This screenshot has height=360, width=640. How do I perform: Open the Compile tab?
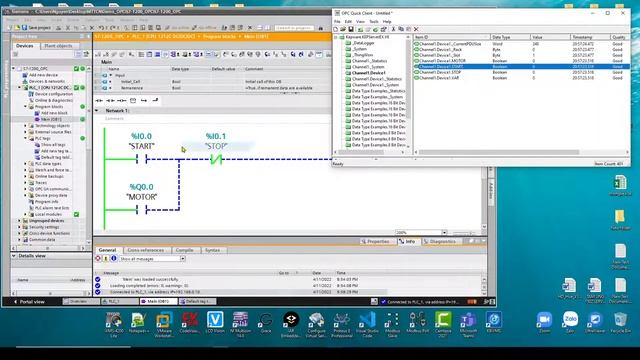[x=184, y=250]
